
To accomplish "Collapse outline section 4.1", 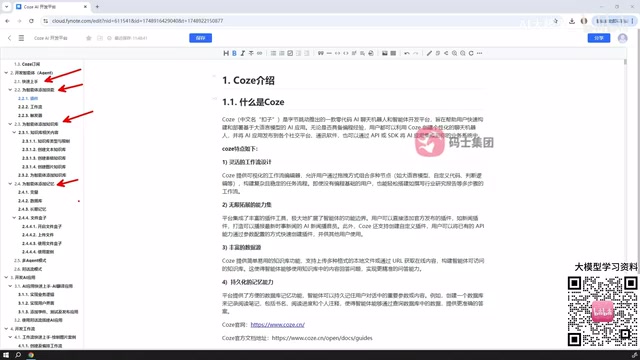I will (x=10, y=337).
